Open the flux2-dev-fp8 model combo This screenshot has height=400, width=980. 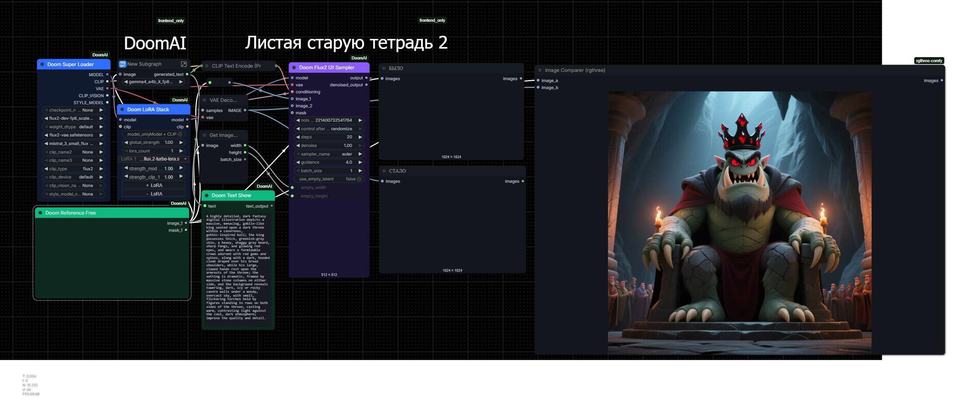(74, 119)
